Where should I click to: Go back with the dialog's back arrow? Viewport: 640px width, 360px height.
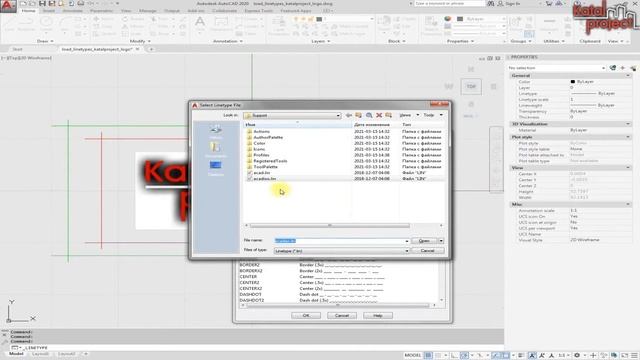tap(349, 116)
